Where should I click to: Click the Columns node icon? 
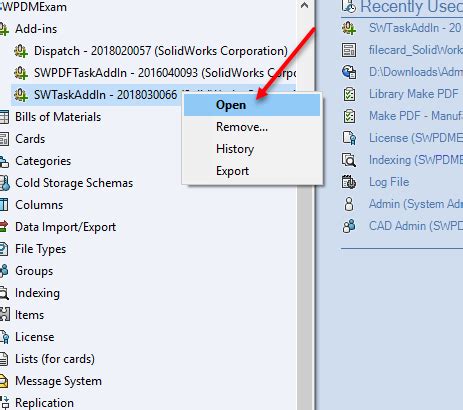click(4, 205)
